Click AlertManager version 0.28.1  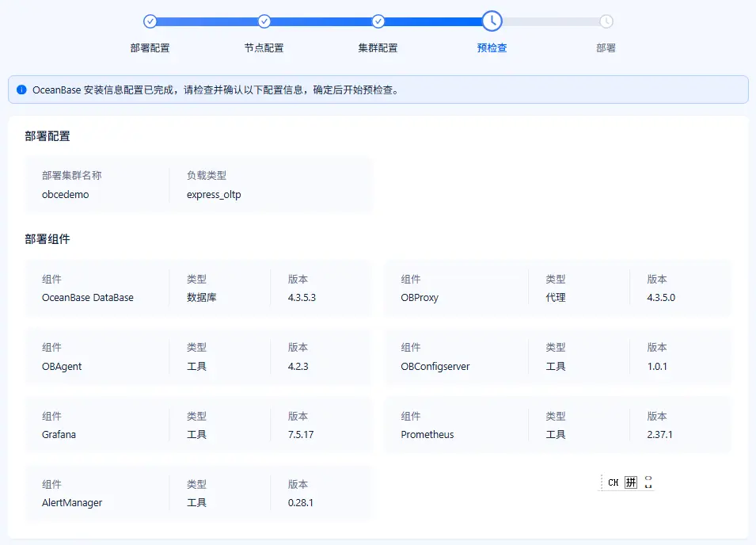tap(300, 502)
